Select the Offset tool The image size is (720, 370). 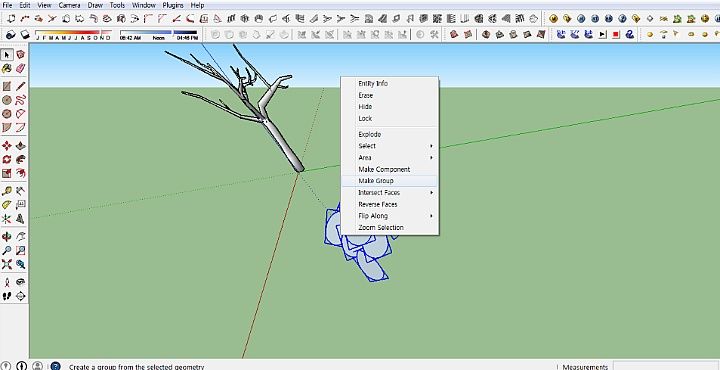tap(21, 174)
